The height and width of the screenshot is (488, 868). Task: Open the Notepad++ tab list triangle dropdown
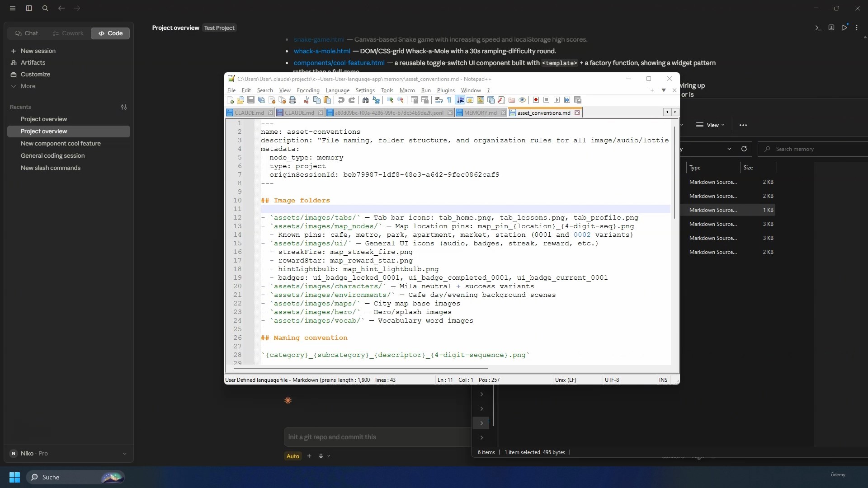click(x=663, y=90)
